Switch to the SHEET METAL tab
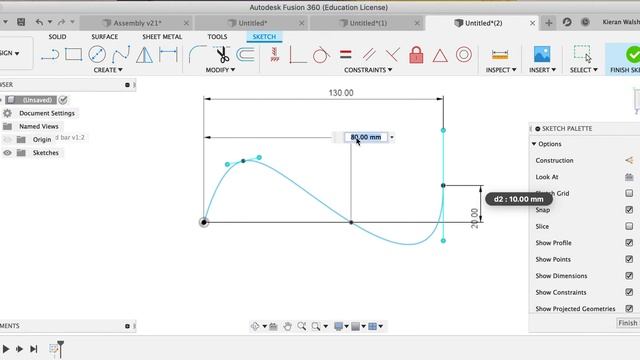 [162, 37]
